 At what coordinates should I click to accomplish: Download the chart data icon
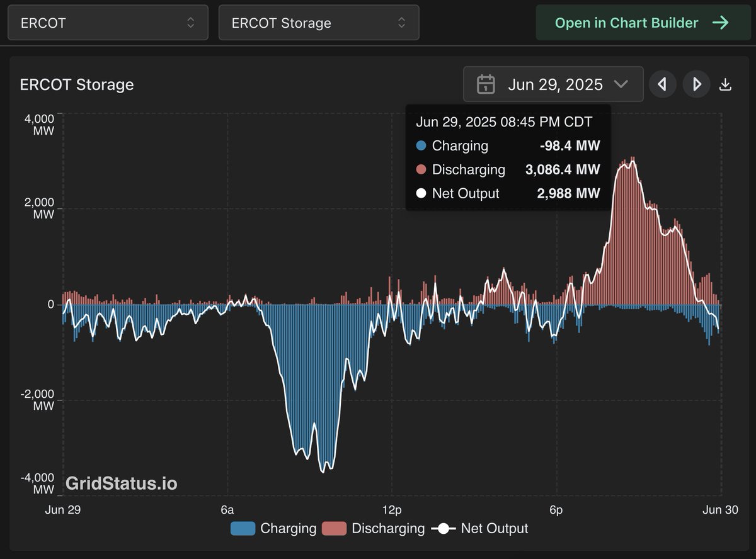[725, 84]
